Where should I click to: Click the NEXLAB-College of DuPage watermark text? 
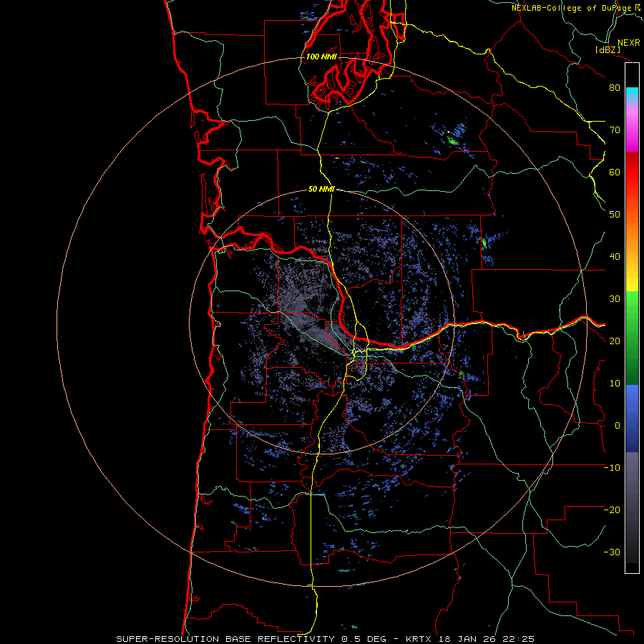pyautogui.click(x=572, y=8)
